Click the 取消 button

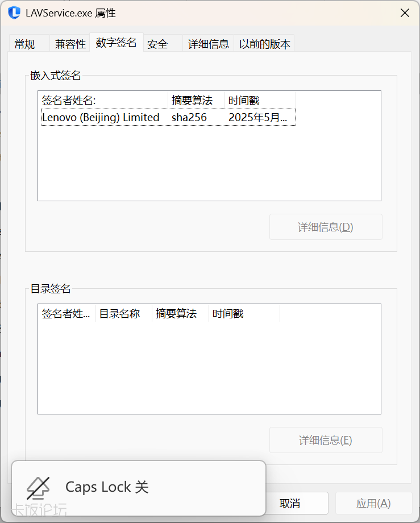point(297,503)
